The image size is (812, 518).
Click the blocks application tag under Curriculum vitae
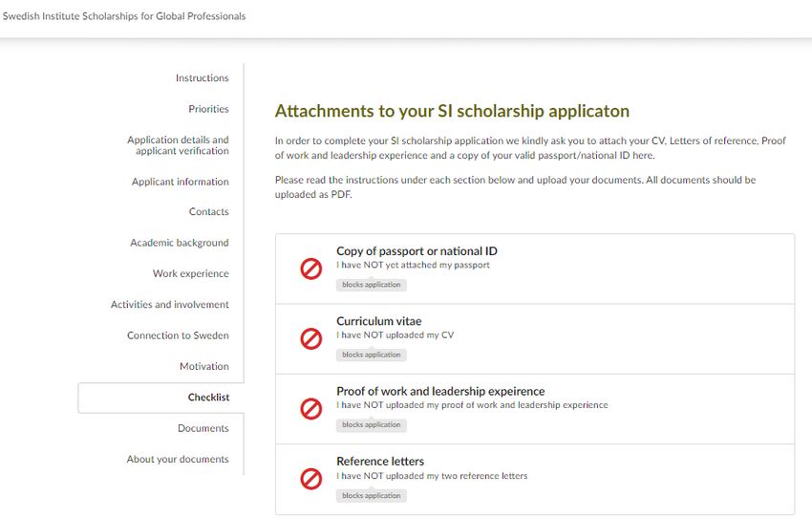click(372, 355)
